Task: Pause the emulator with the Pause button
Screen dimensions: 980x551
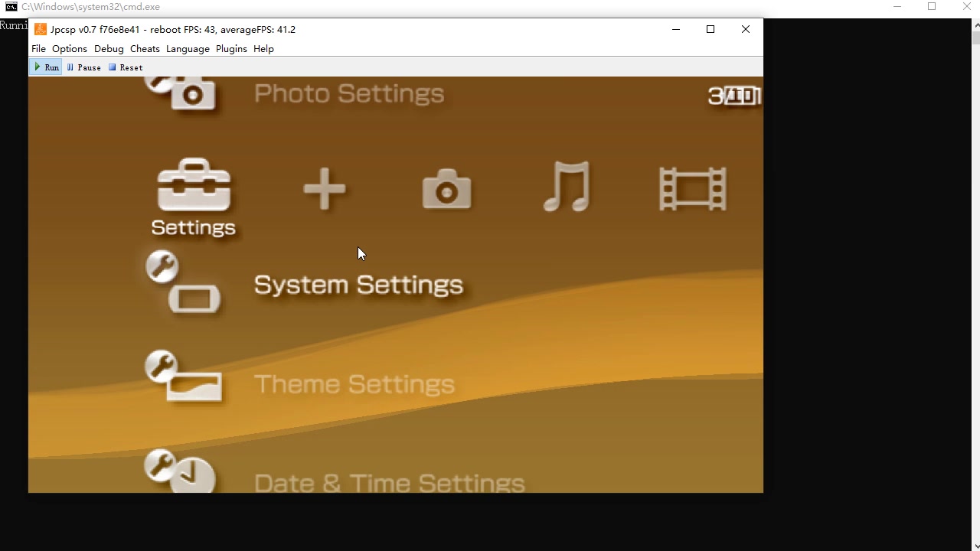Action: pos(83,67)
